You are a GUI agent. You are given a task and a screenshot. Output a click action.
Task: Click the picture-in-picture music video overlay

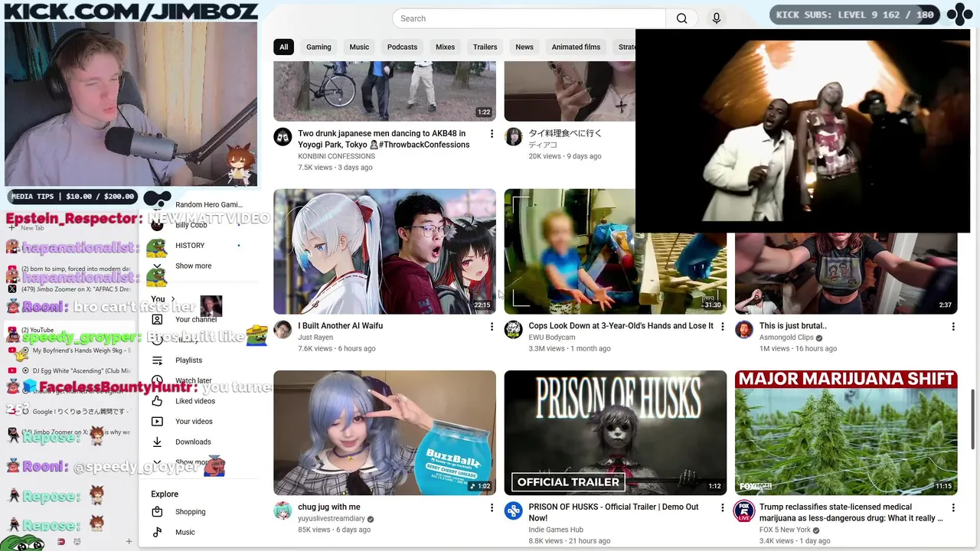point(802,131)
